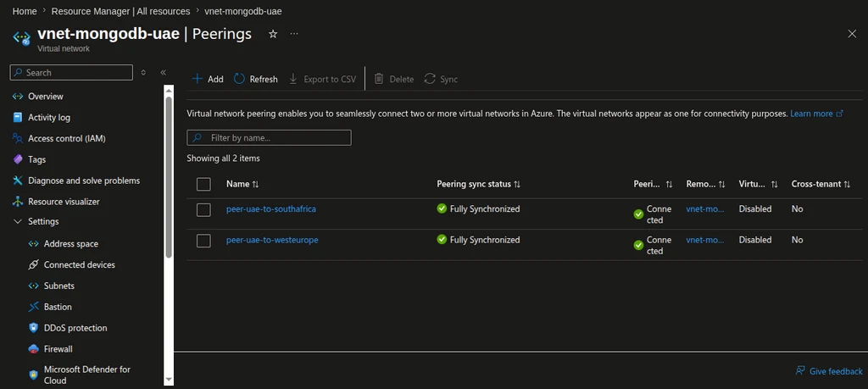
Task: Click the sidebar scrollbar up arrow
Action: pyautogui.click(x=170, y=89)
